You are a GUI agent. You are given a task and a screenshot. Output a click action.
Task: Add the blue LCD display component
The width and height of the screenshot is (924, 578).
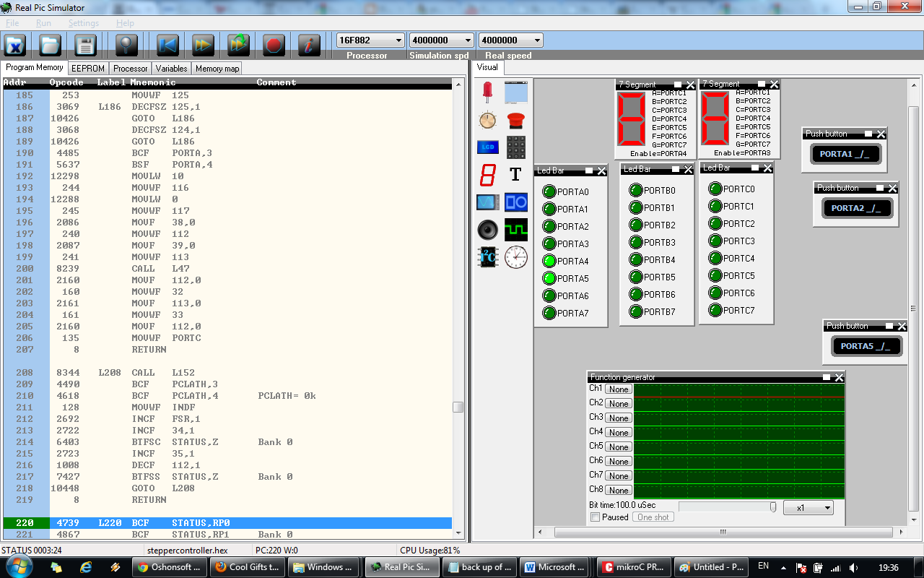(x=488, y=147)
